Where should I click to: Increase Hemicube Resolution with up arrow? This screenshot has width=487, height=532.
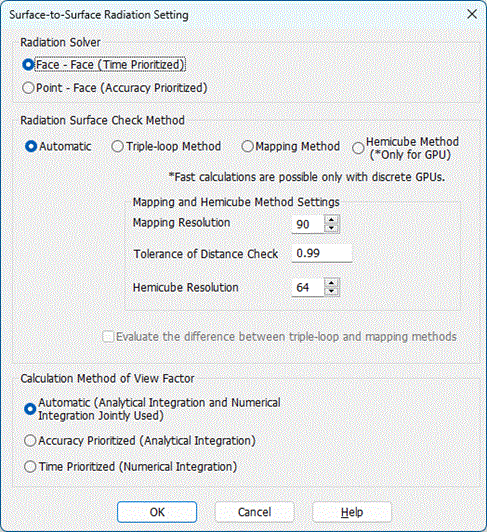pos(332,283)
